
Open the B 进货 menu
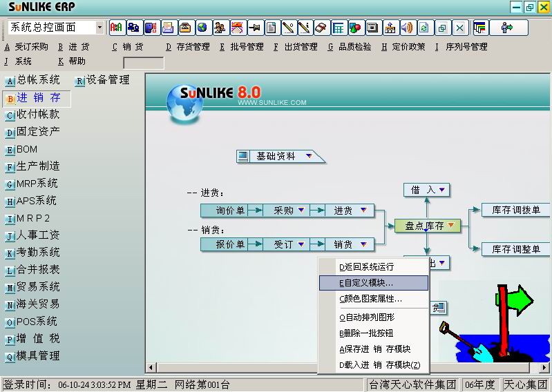(x=74, y=47)
